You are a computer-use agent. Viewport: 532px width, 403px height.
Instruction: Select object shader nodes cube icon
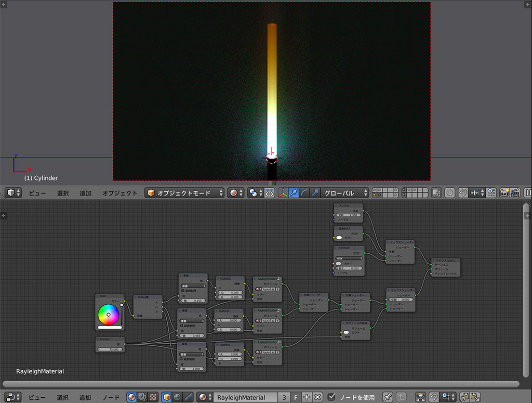click(167, 397)
